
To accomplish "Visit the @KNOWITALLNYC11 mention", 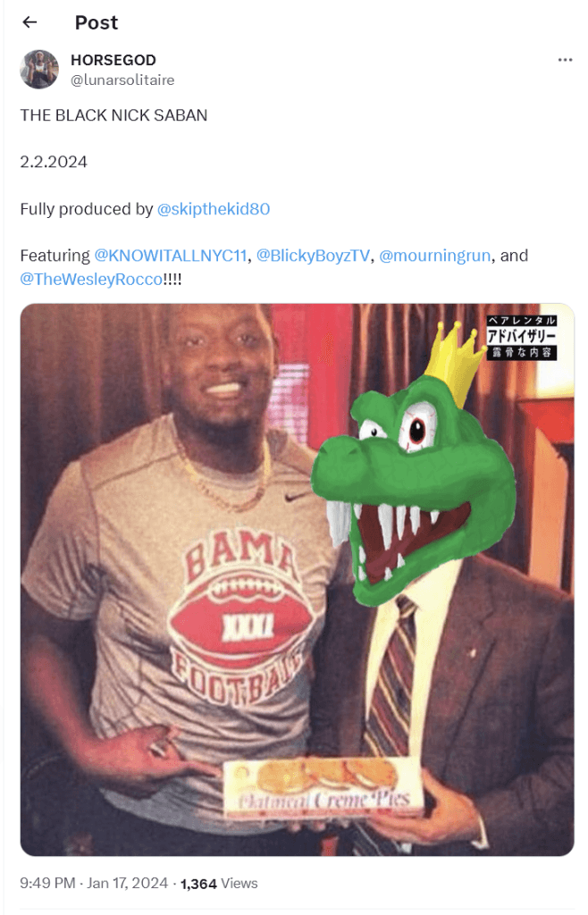I will [x=171, y=256].
